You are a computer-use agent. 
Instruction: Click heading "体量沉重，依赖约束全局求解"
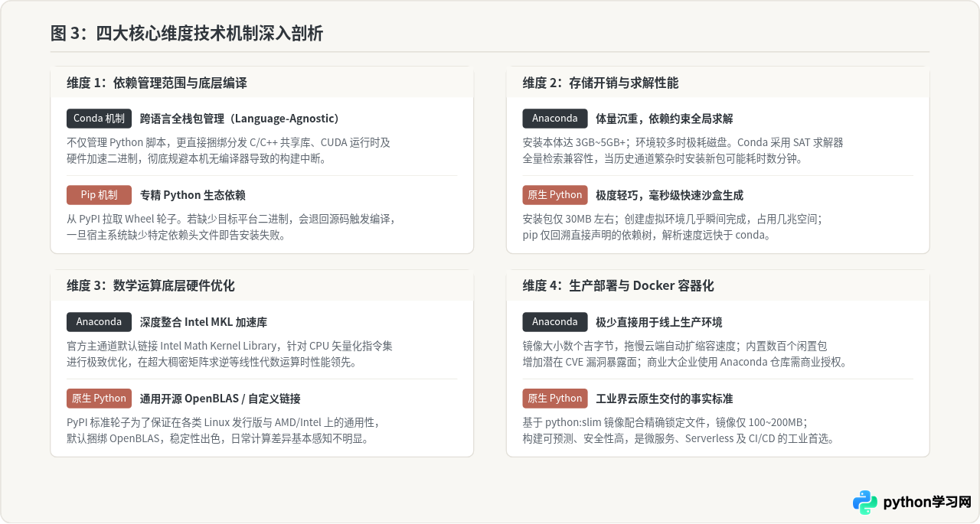665,119
